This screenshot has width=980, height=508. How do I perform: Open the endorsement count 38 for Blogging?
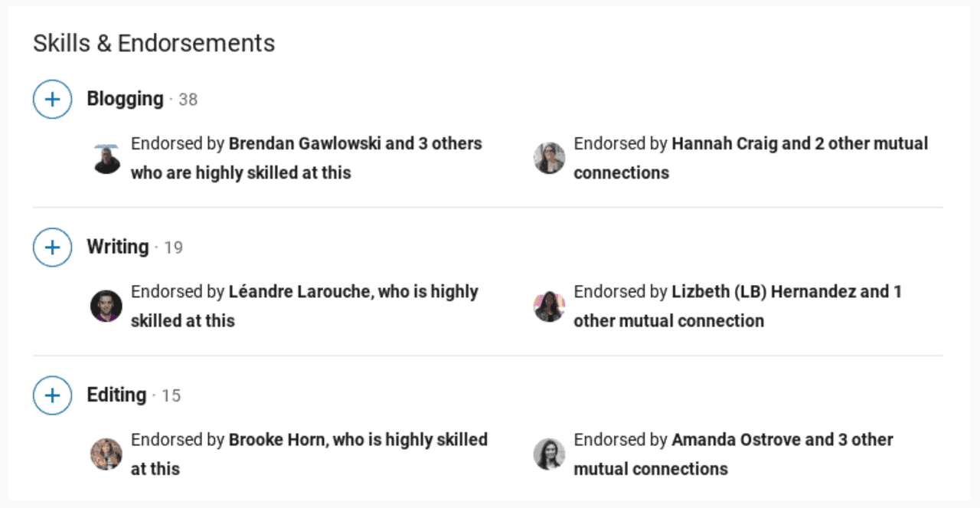[x=189, y=99]
